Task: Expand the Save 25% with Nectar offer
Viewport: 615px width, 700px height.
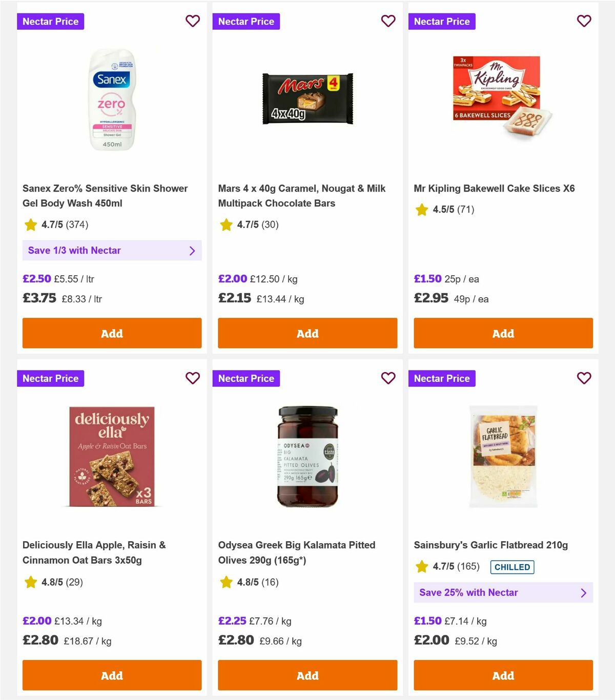Action: click(503, 592)
